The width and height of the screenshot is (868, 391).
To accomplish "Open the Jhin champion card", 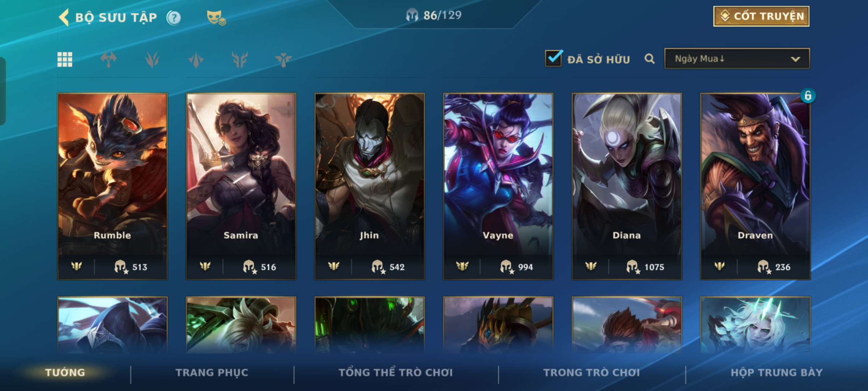I will point(370,186).
